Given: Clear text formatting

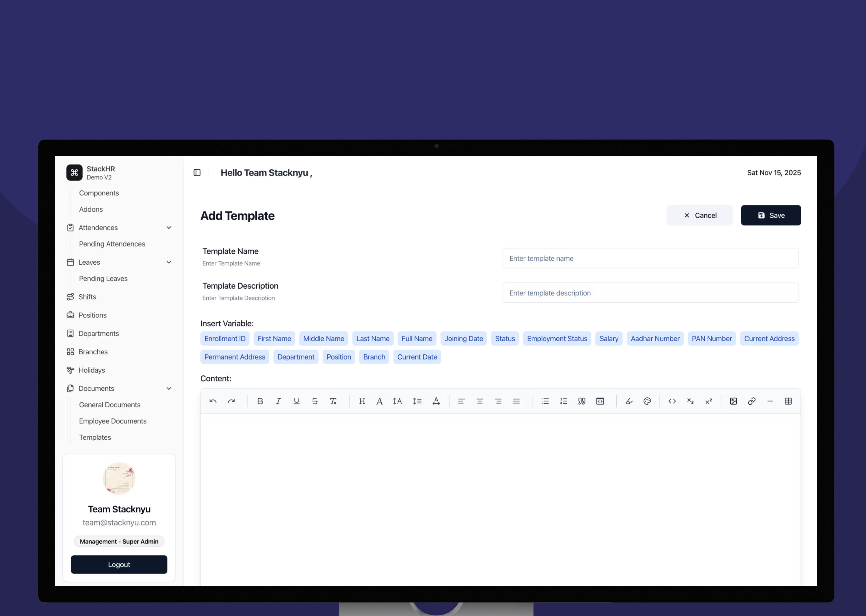Looking at the screenshot, I should [333, 401].
